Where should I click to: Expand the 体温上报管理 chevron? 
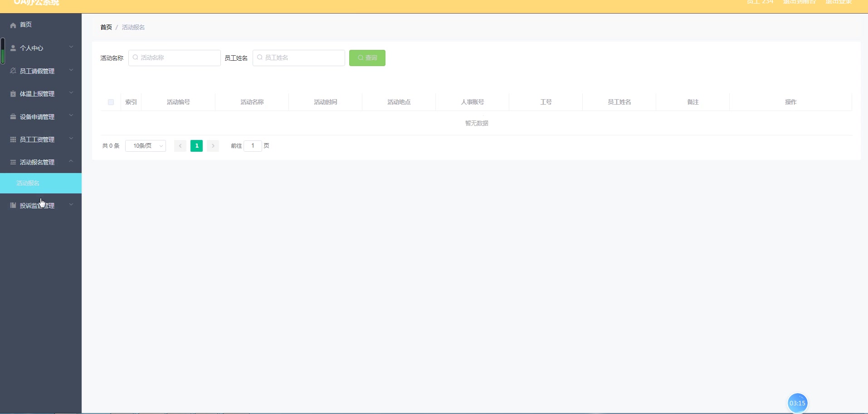click(x=71, y=93)
